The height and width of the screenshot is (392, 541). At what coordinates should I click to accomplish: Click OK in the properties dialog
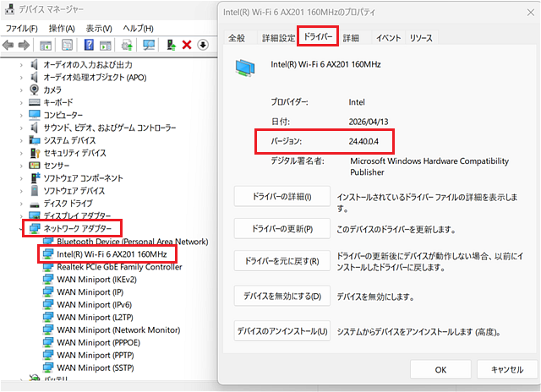coord(440,369)
